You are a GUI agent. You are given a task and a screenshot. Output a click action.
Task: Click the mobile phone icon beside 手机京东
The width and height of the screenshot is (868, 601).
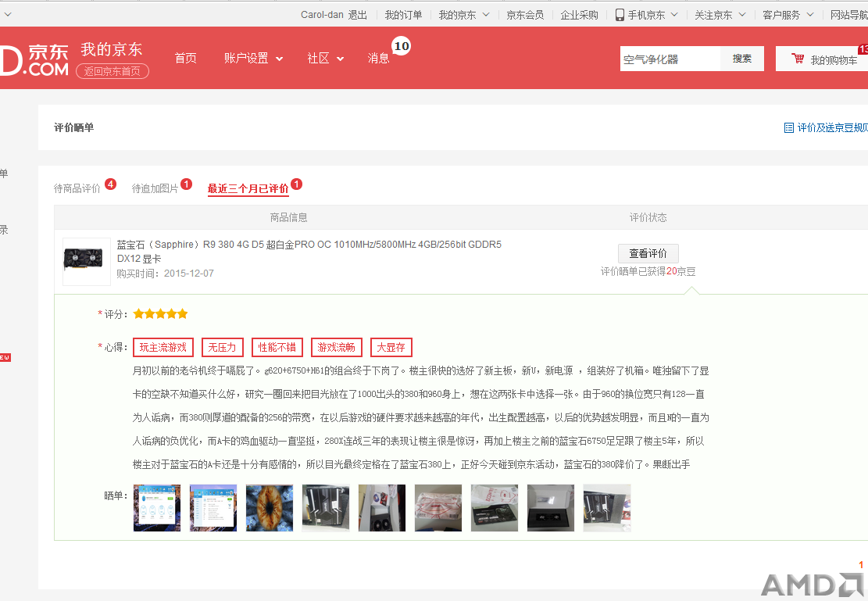[620, 15]
